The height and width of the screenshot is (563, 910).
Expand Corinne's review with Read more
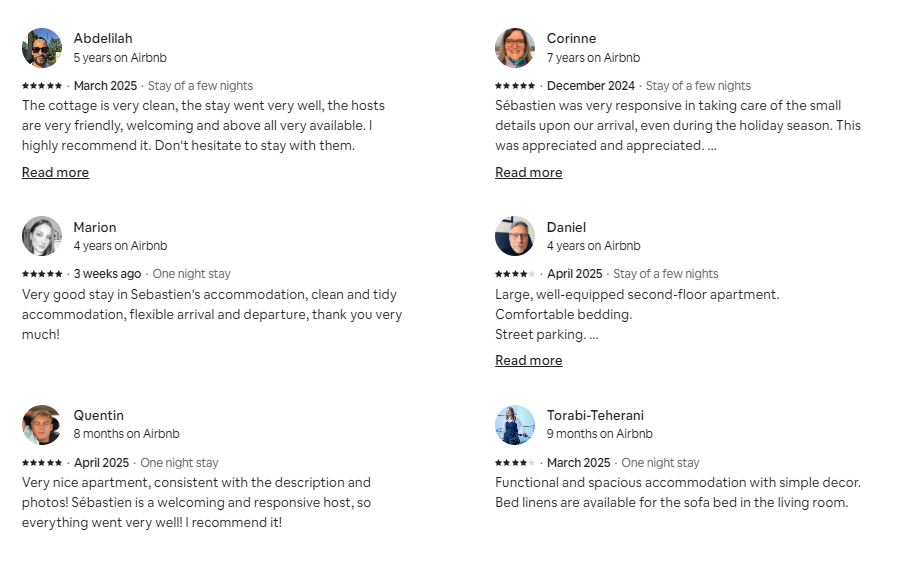coord(529,172)
